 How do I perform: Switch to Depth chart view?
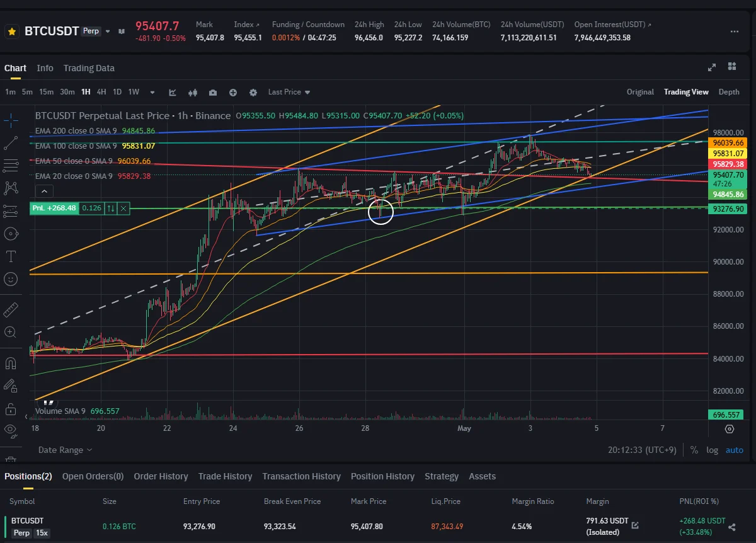tap(729, 92)
